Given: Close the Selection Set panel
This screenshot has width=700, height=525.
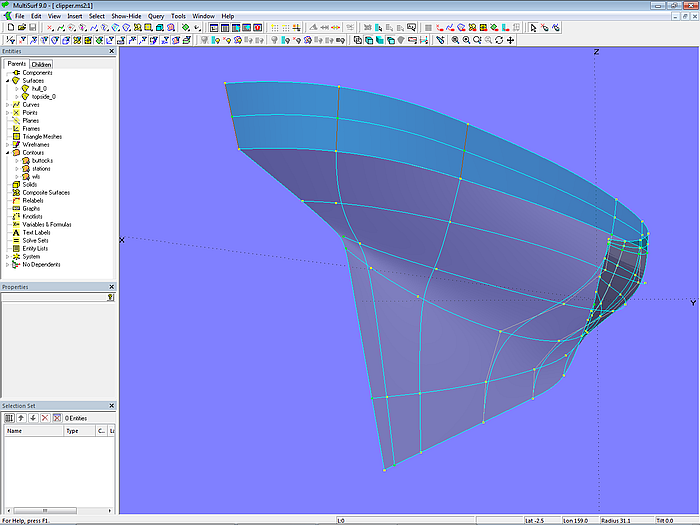Looking at the screenshot, I should (112, 405).
